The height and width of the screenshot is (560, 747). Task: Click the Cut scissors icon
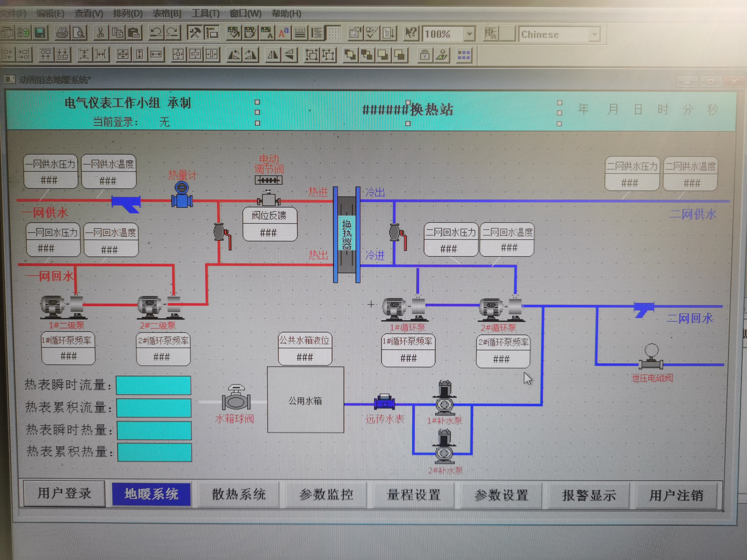[x=100, y=33]
